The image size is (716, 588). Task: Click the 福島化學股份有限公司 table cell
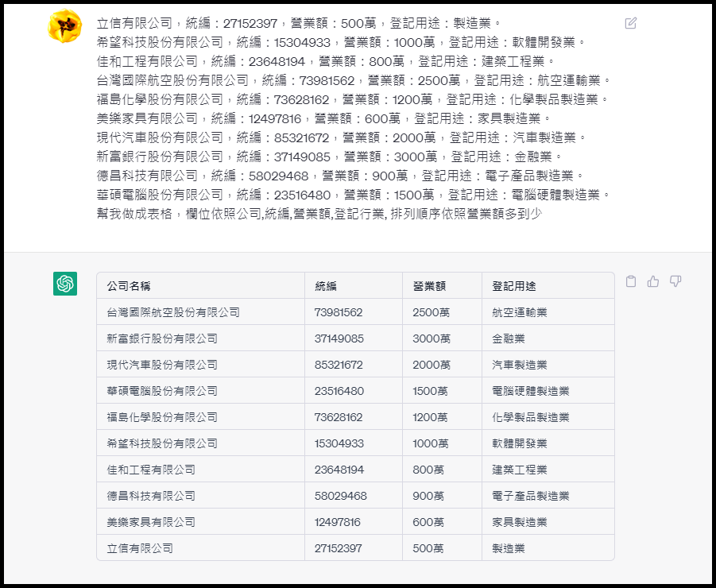(x=200, y=417)
